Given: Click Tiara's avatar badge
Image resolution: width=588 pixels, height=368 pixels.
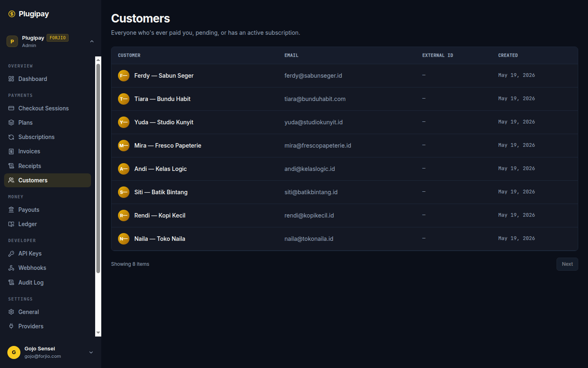Looking at the screenshot, I should pos(124,99).
